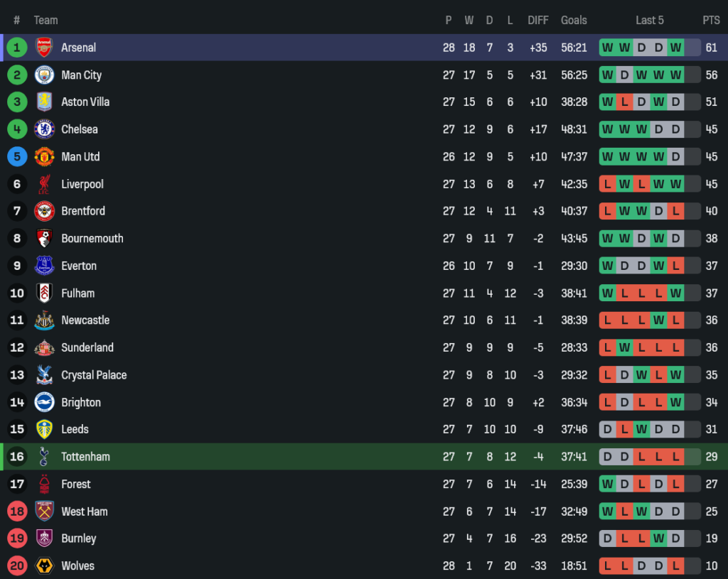
Task: Click Arsenal's most recent W result badge
Action: (x=675, y=48)
